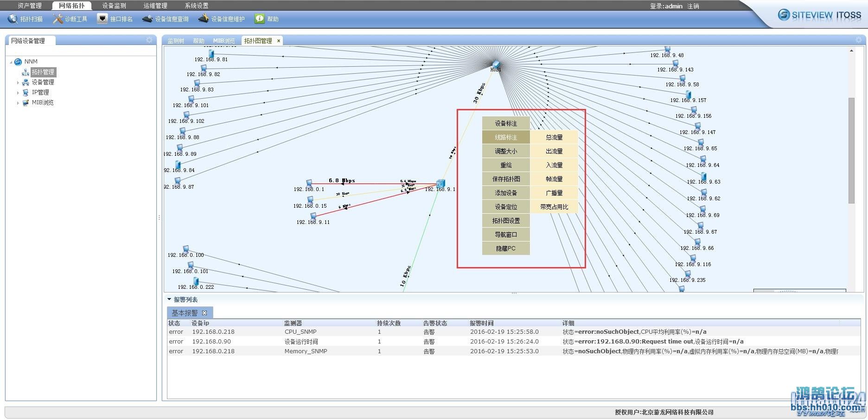
Task: Select the 192.168.9.84 server icon
Action: click(x=178, y=165)
